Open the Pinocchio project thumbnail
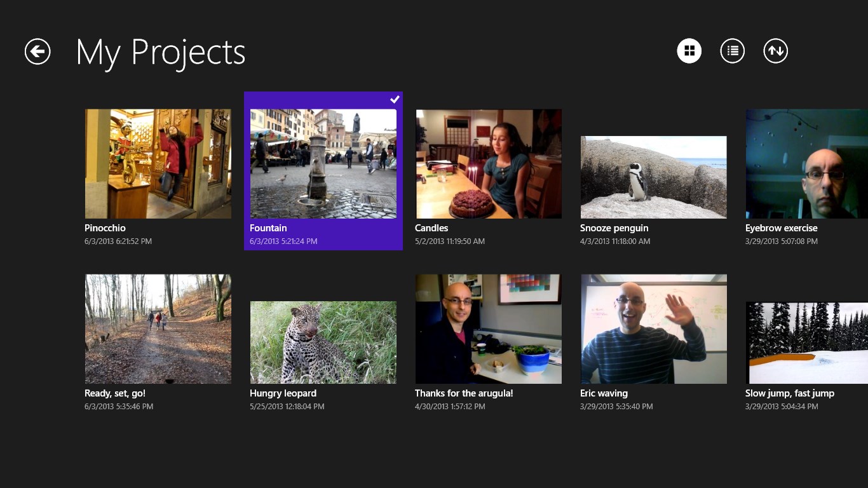The image size is (868, 488). [x=158, y=164]
